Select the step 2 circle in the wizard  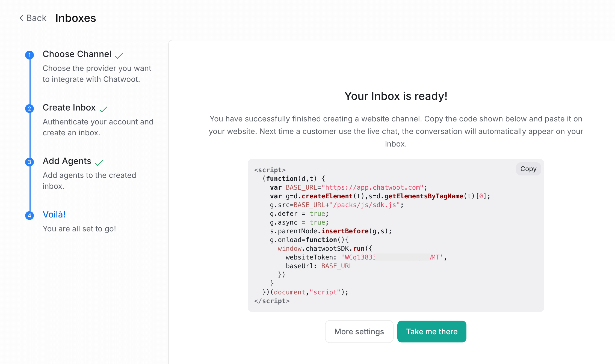point(29,109)
